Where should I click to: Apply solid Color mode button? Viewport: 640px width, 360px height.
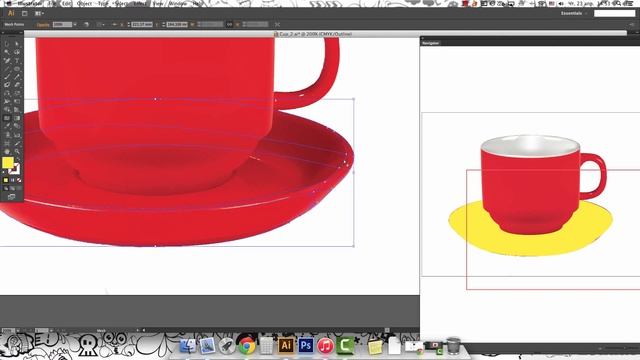pos(6,180)
